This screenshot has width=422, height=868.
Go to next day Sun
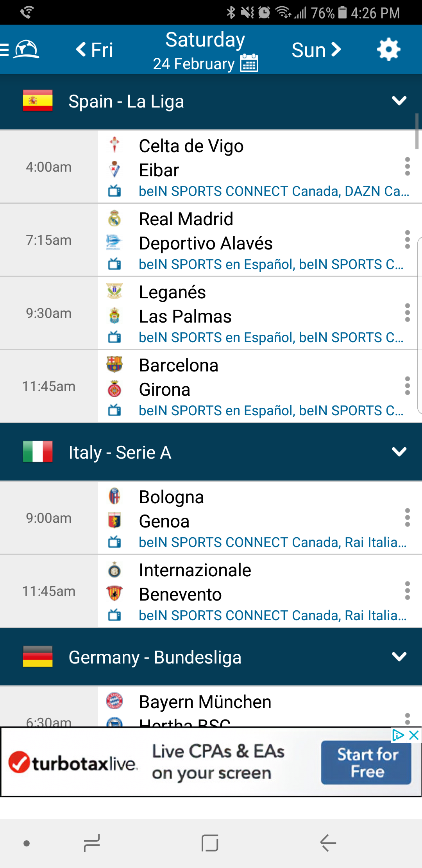click(316, 50)
